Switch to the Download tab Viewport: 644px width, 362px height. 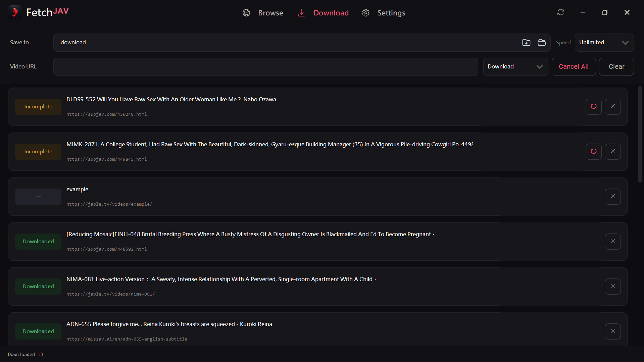(x=331, y=13)
